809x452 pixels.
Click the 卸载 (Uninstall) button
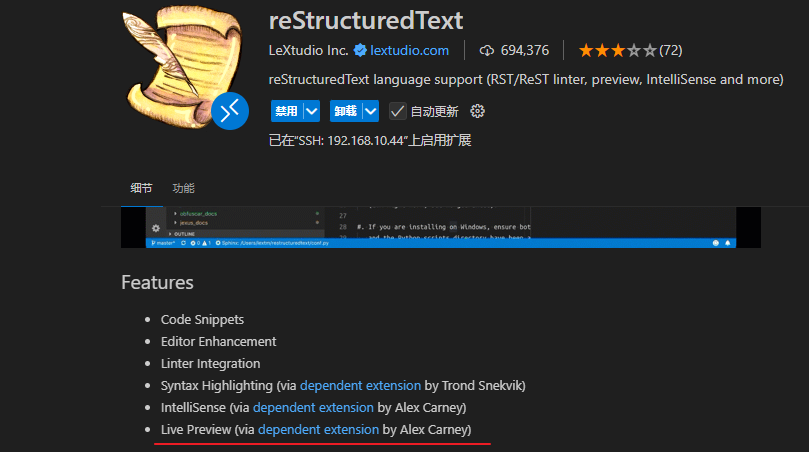(x=346, y=111)
